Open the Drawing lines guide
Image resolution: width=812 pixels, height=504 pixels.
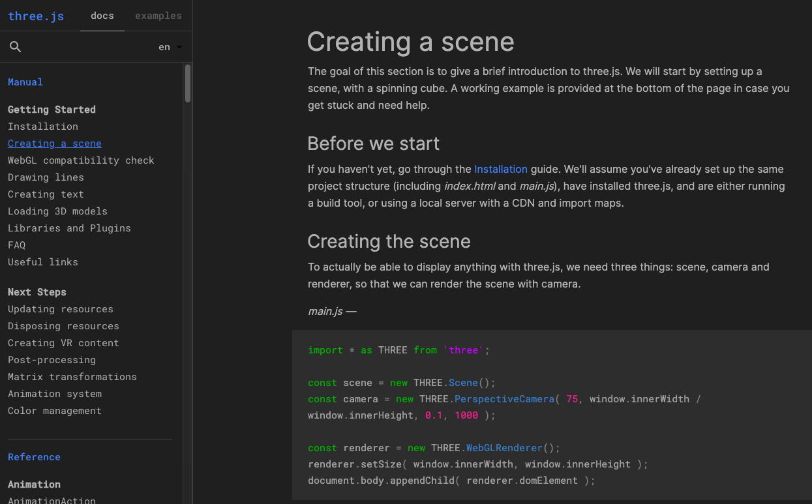(x=46, y=177)
